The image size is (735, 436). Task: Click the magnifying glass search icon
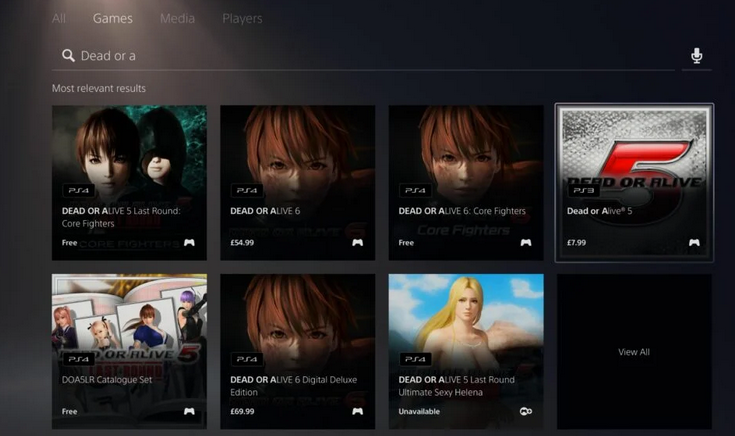68,56
